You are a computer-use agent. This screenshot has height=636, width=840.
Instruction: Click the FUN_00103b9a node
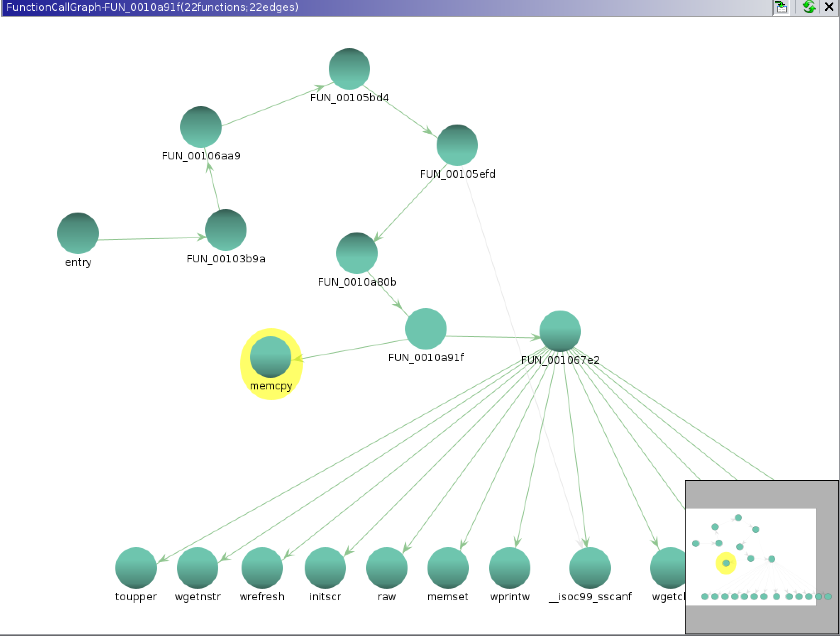[x=226, y=230]
